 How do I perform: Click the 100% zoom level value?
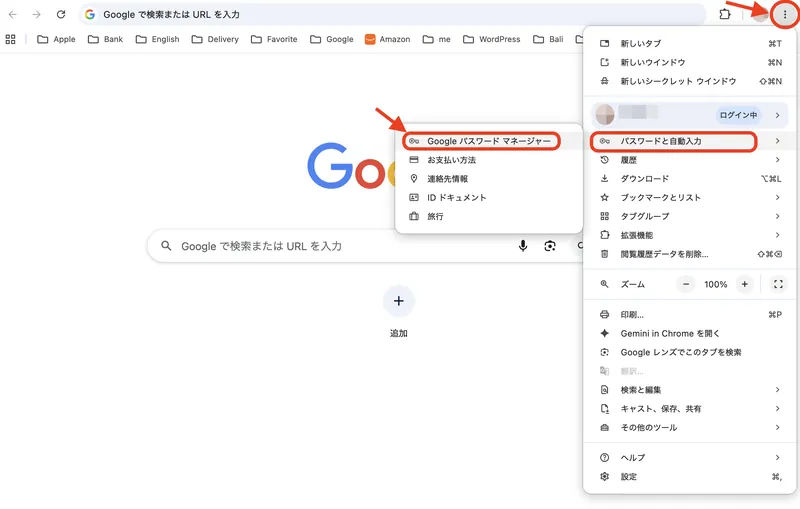pyautogui.click(x=715, y=284)
